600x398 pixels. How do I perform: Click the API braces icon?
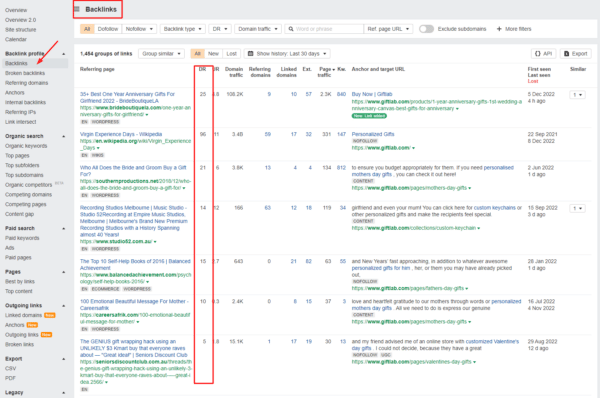[537, 54]
